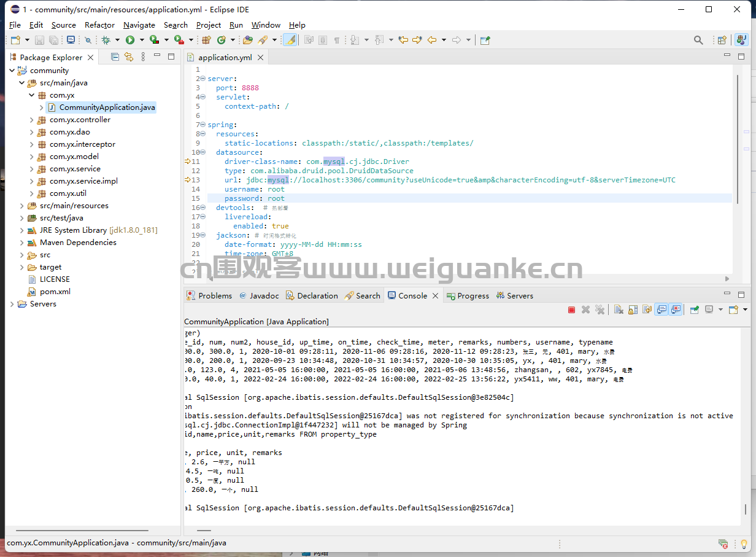Click the Coverage launch icon
Screen dimensions: 756x557
(155, 40)
